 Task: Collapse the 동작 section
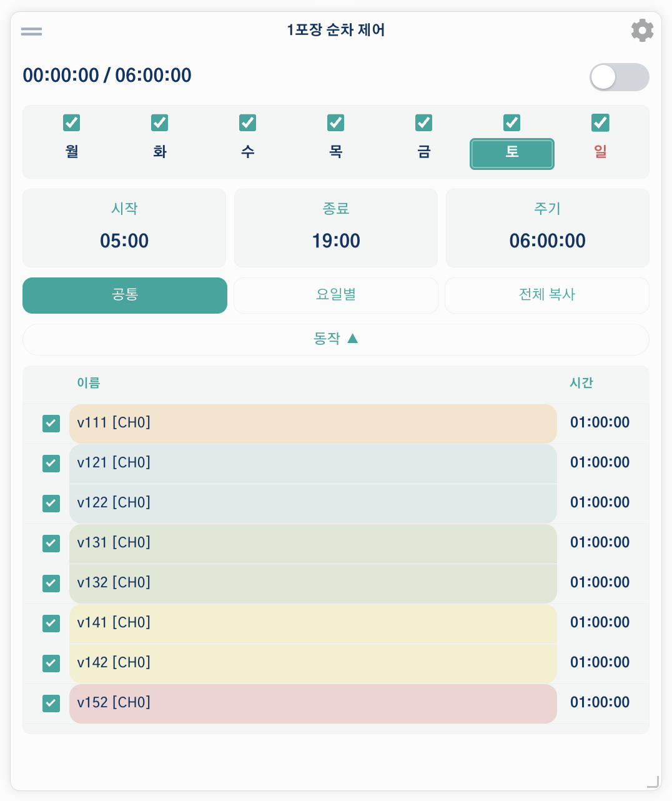point(336,339)
